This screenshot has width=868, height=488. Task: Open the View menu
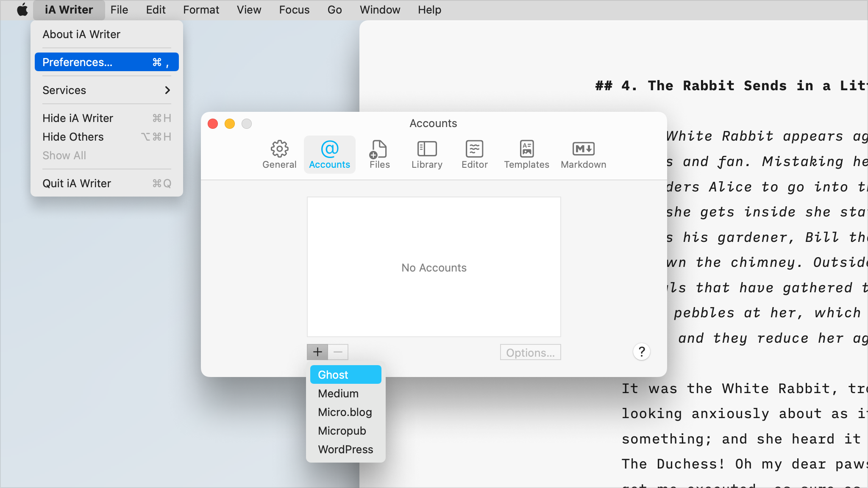[x=249, y=10]
